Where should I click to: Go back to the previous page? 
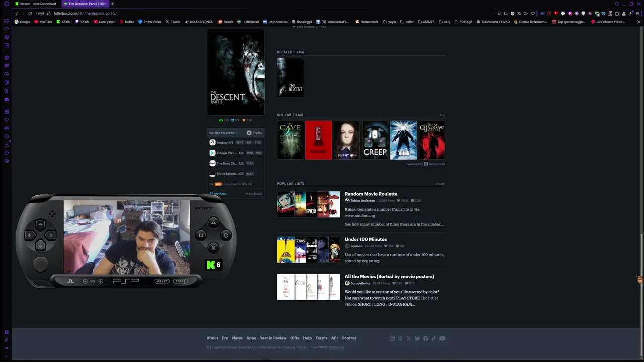pyautogui.click(x=17, y=13)
